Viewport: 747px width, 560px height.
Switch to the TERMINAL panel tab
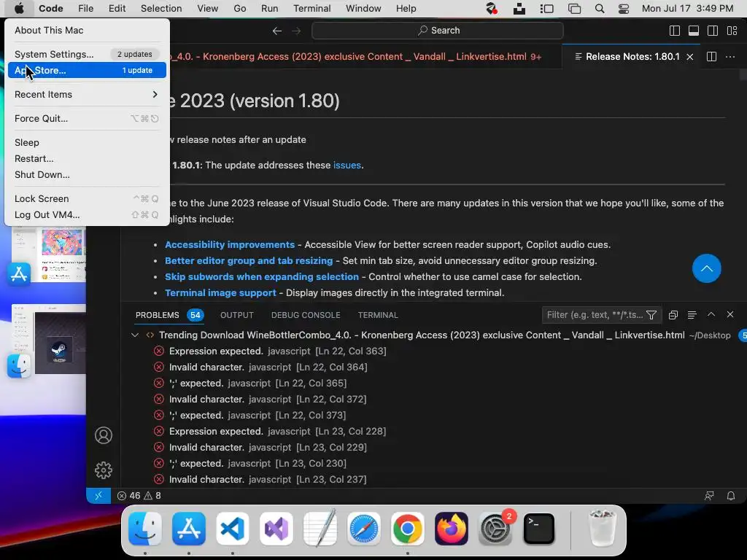378,315
